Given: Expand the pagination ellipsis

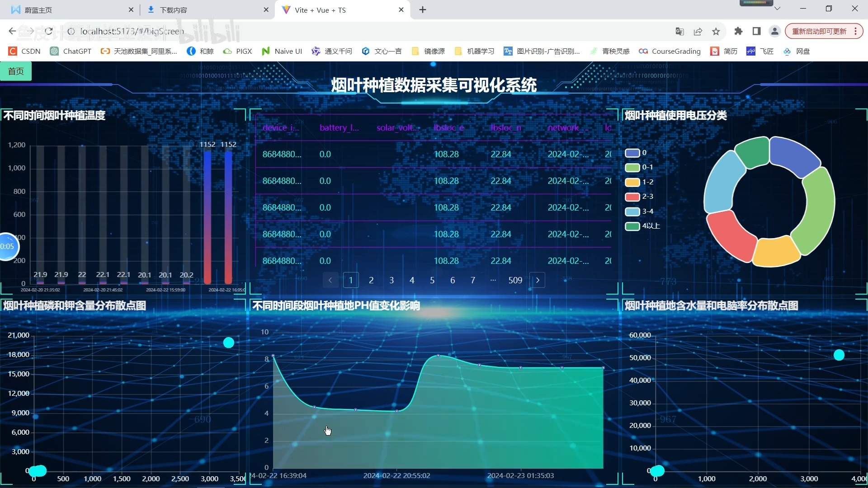Looking at the screenshot, I should (493, 280).
